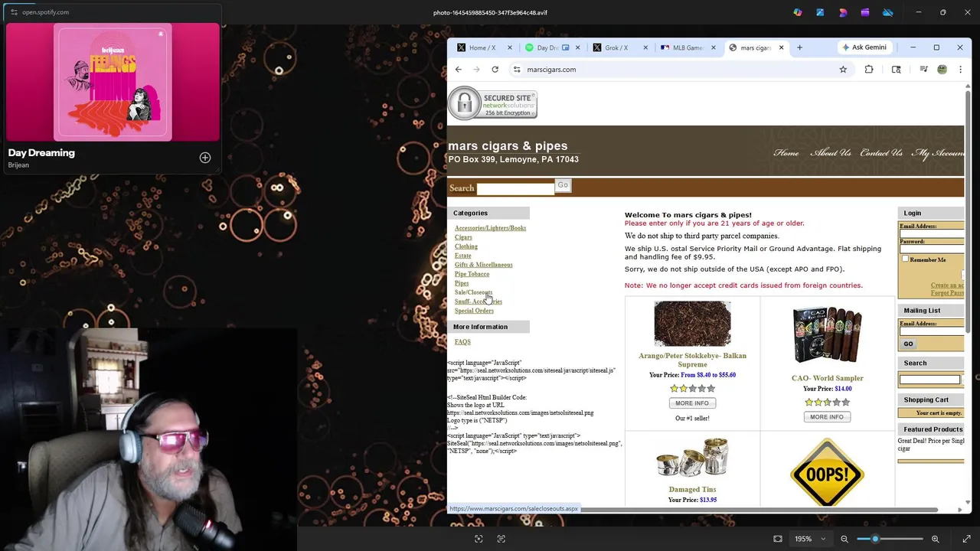
Task: Click the OneDrive cloud icon in Photos
Action: (888, 12)
